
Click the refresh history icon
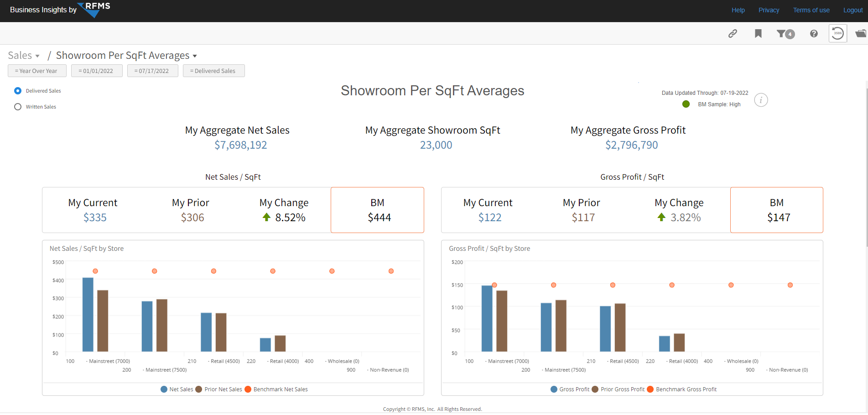[838, 33]
